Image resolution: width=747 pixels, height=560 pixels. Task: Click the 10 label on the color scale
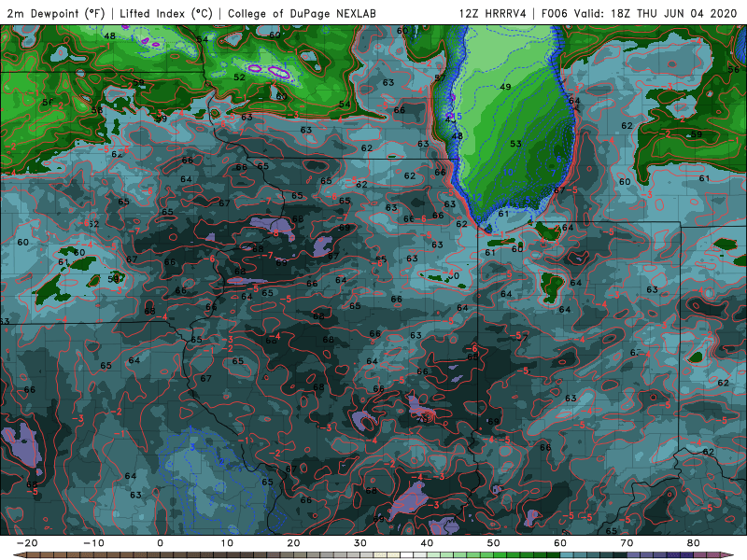[227, 543]
